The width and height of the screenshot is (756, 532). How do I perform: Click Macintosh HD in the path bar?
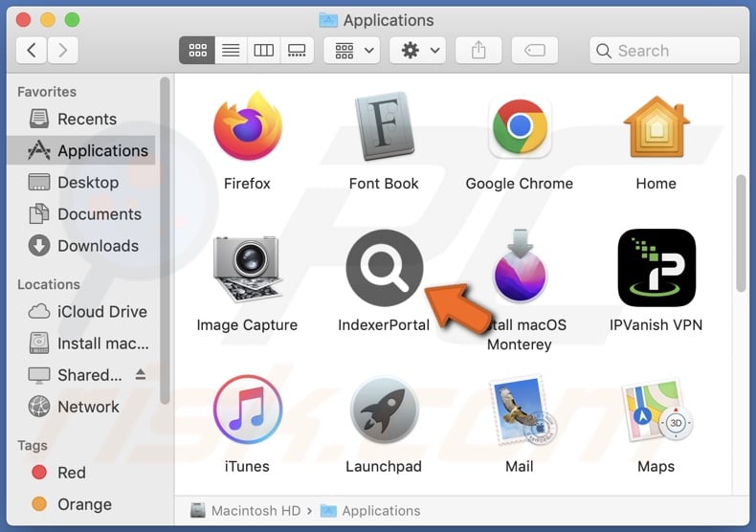(x=246, y=511)
